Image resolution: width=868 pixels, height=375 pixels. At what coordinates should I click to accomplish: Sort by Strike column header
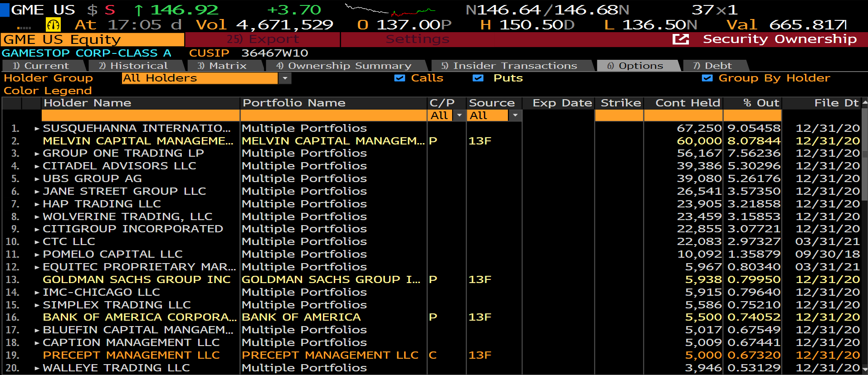[619, 103]
